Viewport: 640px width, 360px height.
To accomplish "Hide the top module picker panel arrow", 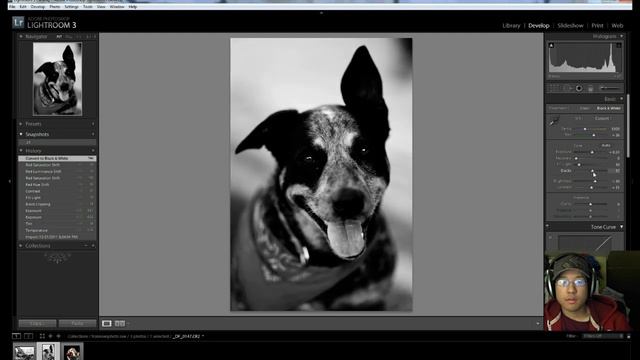I will click(321, 13).
